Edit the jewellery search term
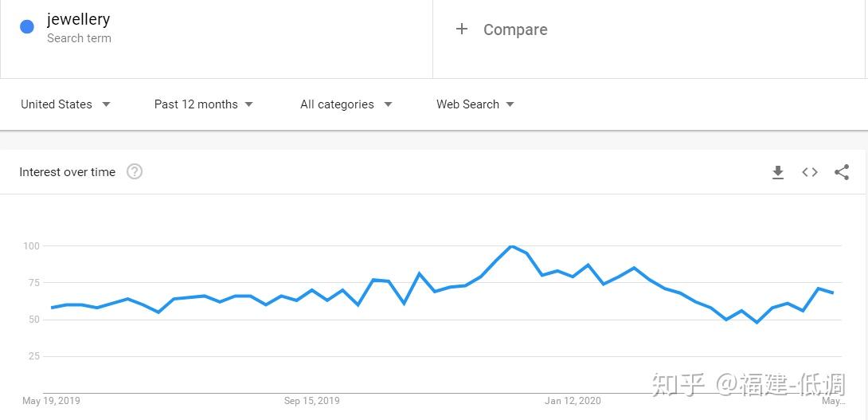The image size is (868, 420). 78,19
